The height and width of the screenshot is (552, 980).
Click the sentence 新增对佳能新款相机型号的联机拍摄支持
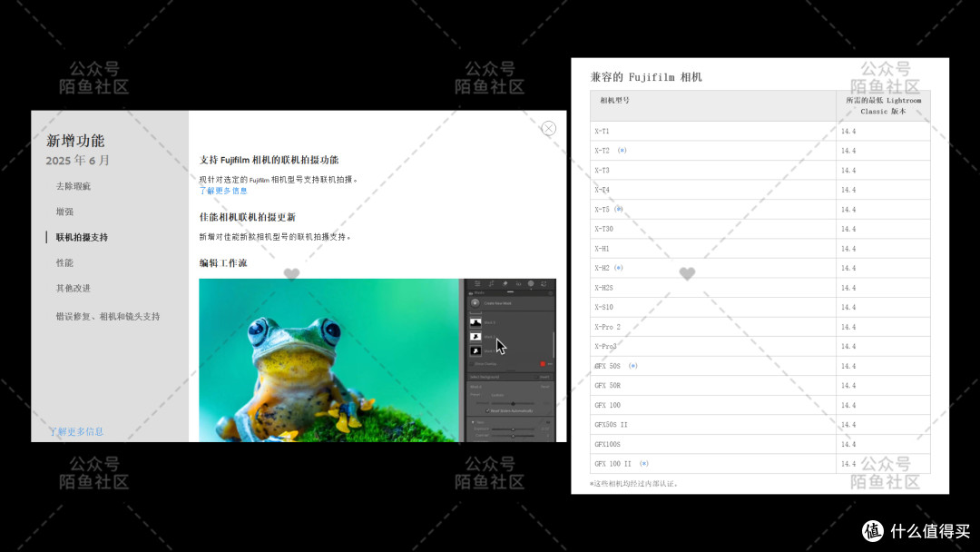pos(275,237)
